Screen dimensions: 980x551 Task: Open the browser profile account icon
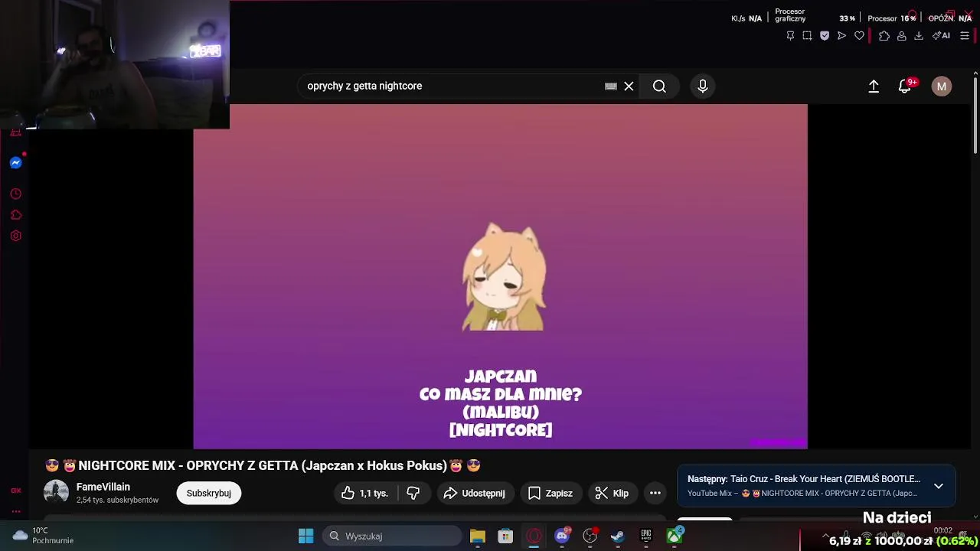pos(902,36)
